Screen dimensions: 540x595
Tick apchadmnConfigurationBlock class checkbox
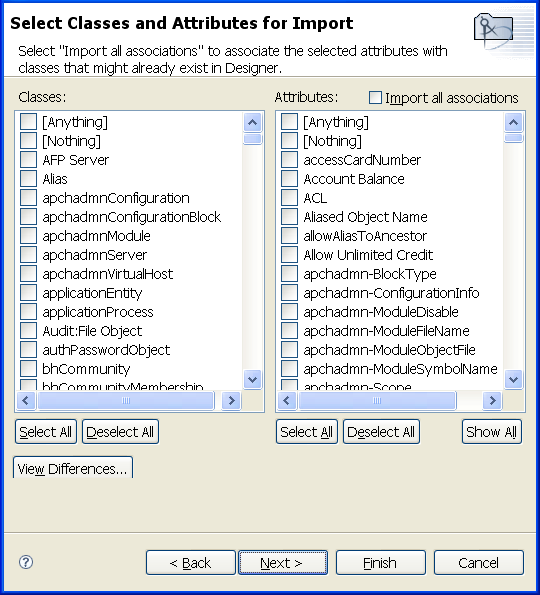tap(28, 217)
